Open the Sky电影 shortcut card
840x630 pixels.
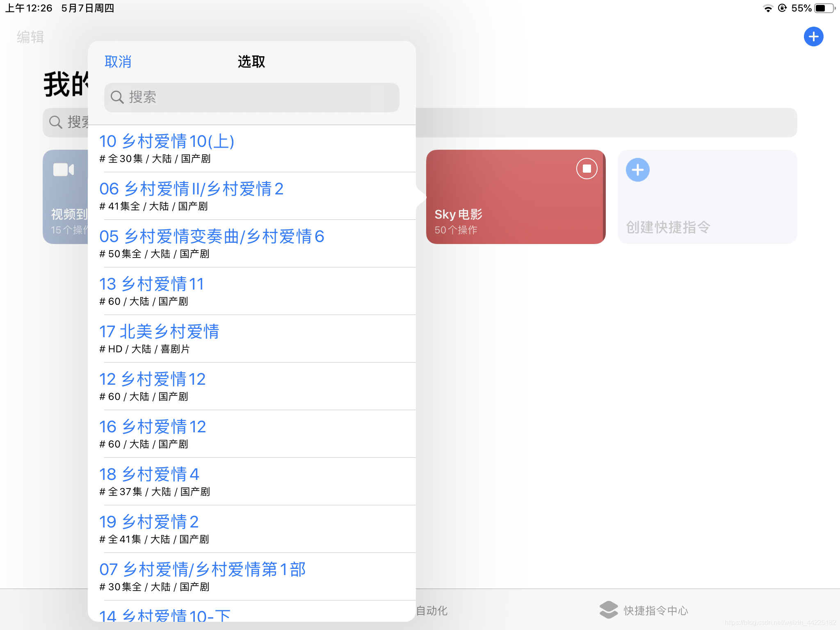coord(516,197)
